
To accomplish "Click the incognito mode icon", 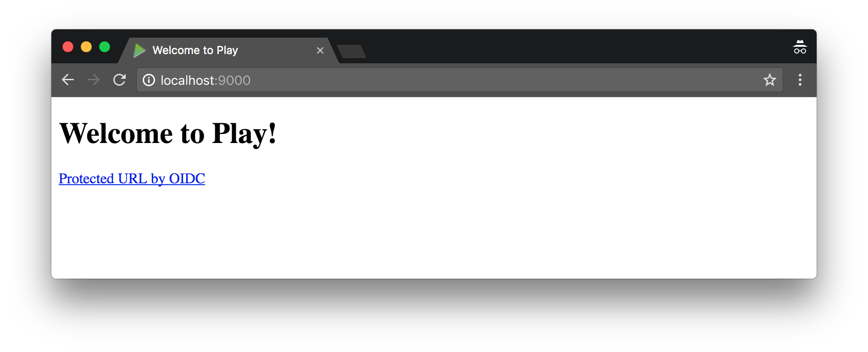I will click(x=800, y=47).
